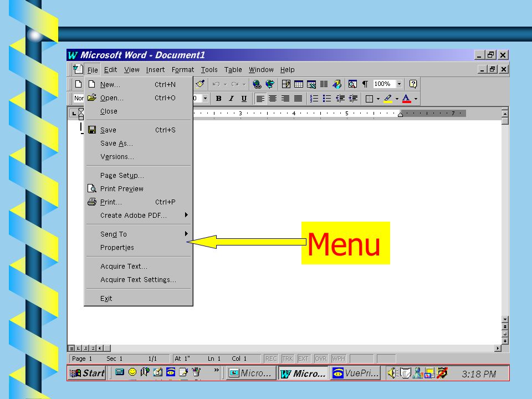The width and height of the screenshot is (532, 399).
Task: Open the font size dropdown arrow
Action: [x=205, y=99]
